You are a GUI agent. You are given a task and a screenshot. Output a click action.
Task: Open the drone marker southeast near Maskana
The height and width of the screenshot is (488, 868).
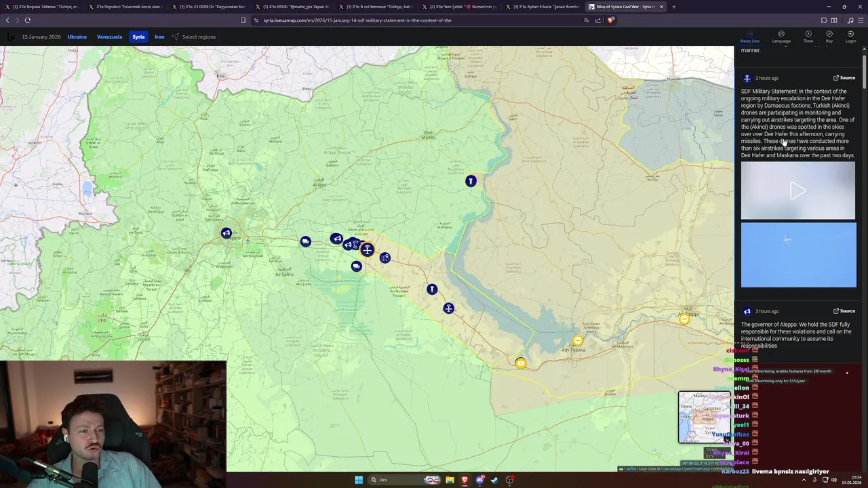click(448, 308)
